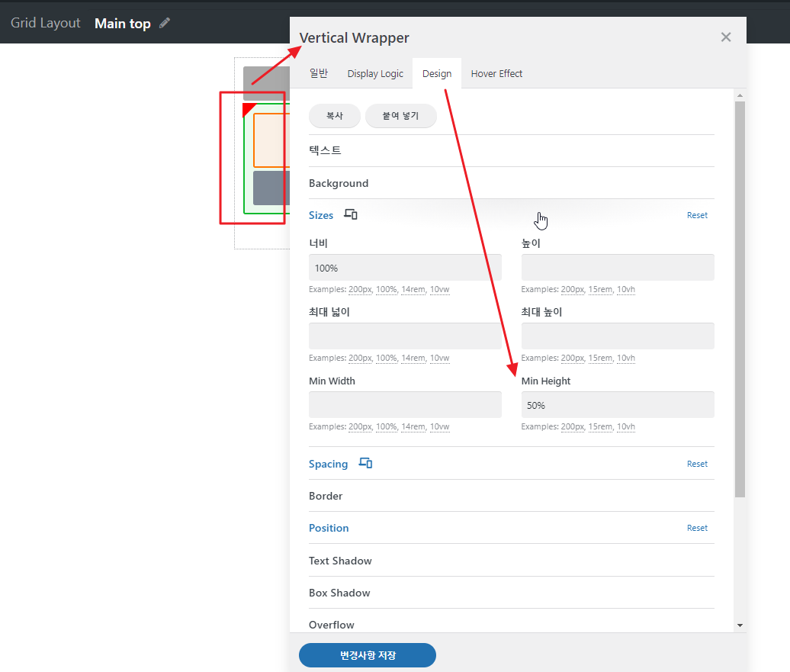Expand the Position section
Screen dimensions: 790x672
pyautogui.click(x=329, y=528)
